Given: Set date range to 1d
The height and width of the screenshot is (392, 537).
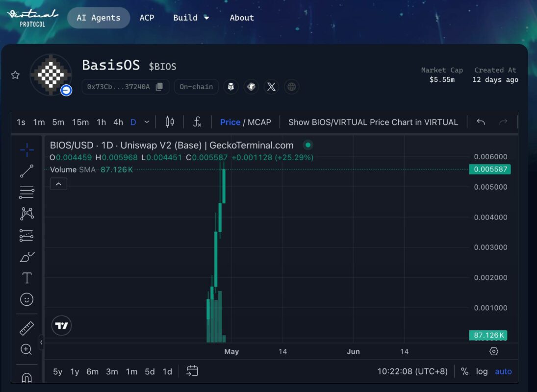Looking at the screenshot, I should (167, 371).
